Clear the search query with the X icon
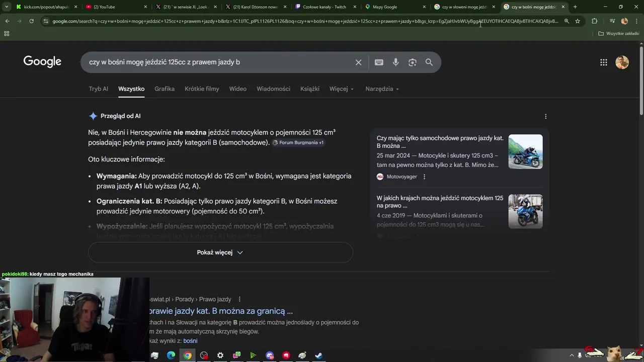The height and width of the screenshot is (362, 644). click(358, 62)
